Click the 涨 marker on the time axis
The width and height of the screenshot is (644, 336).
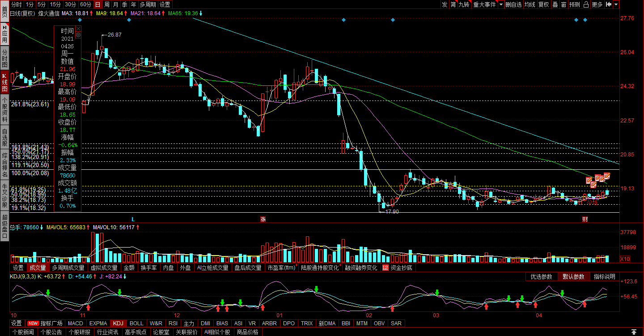(x=263, y=219)
